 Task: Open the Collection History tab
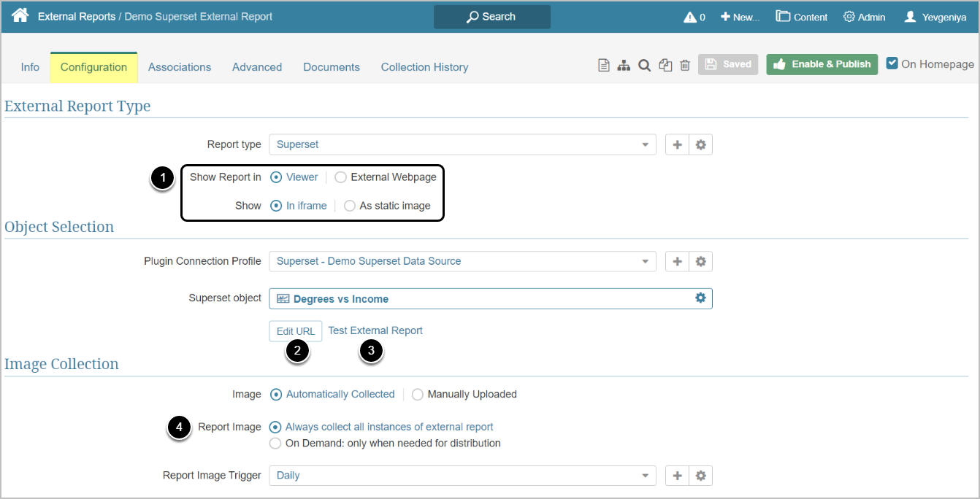click(424, 67)
